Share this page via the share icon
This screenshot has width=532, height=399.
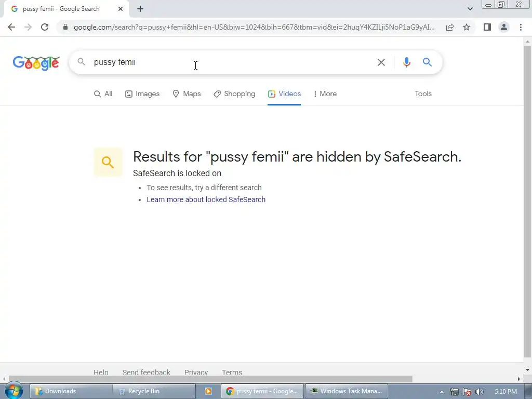450,27
